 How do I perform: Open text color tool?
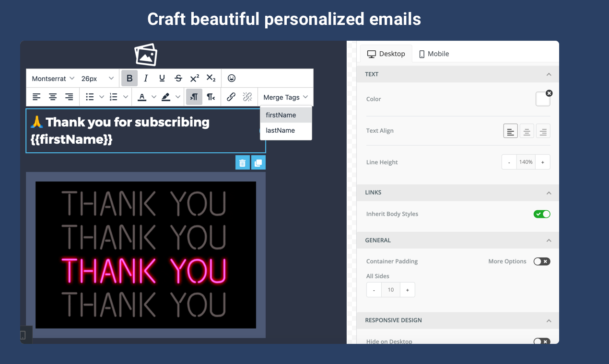(x=142, y=97)
